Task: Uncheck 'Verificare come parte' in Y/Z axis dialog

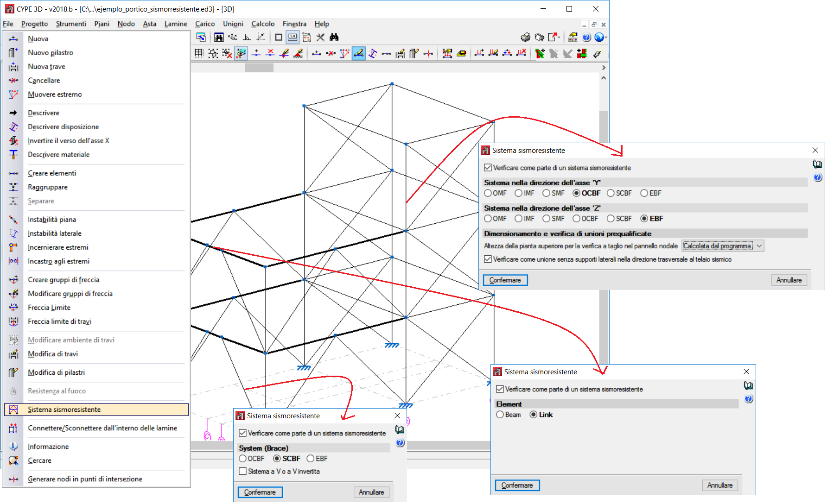Action: pos(488,168)
